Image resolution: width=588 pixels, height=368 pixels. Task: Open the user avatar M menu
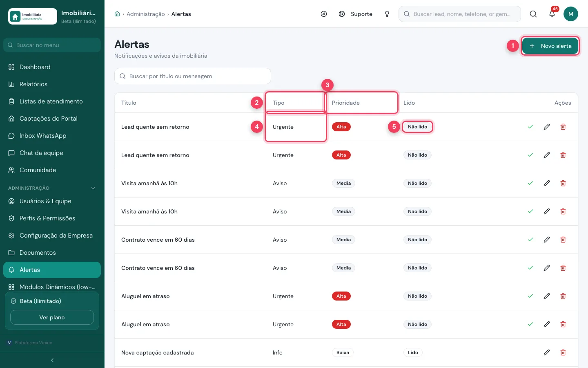point(571,14)
